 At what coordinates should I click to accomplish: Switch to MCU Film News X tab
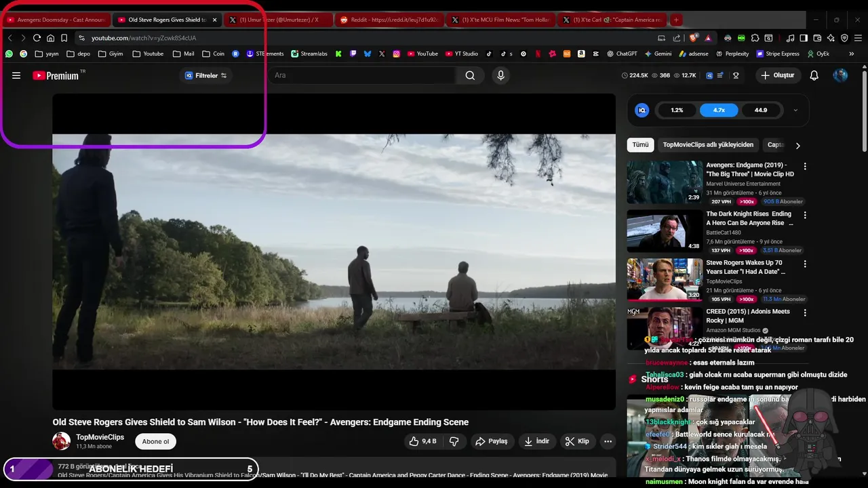502,20
